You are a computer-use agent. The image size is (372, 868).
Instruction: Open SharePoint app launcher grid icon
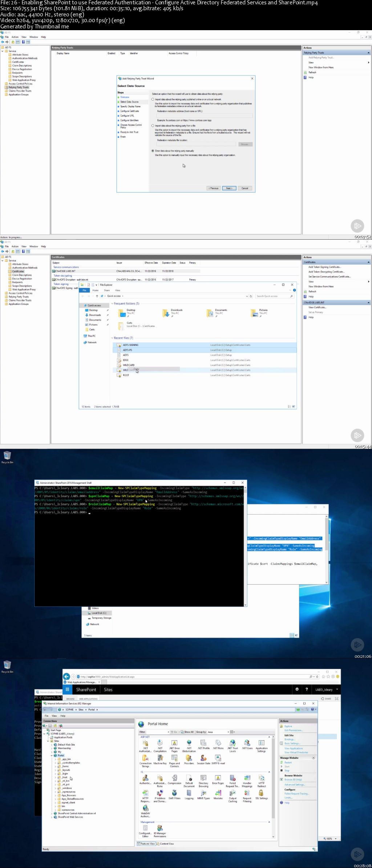(x=67, y=689)
